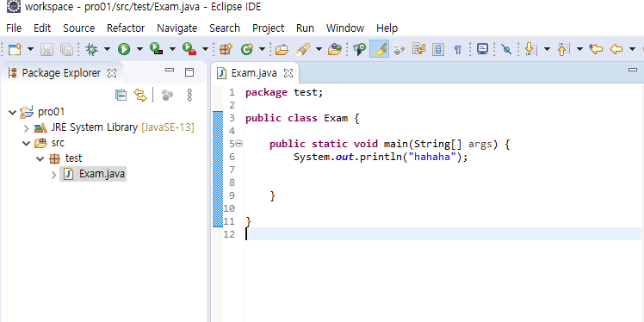
Task: Select Exam.java in Package Explorer
Action: (x=93, y=174)
